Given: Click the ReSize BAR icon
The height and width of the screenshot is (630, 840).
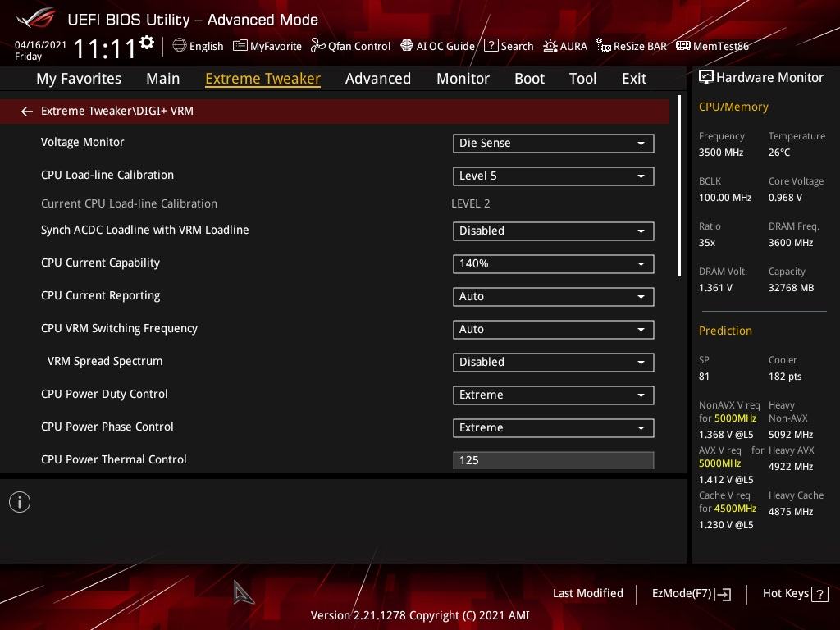Looking at the screenshot, I should (x=604, y=46).
